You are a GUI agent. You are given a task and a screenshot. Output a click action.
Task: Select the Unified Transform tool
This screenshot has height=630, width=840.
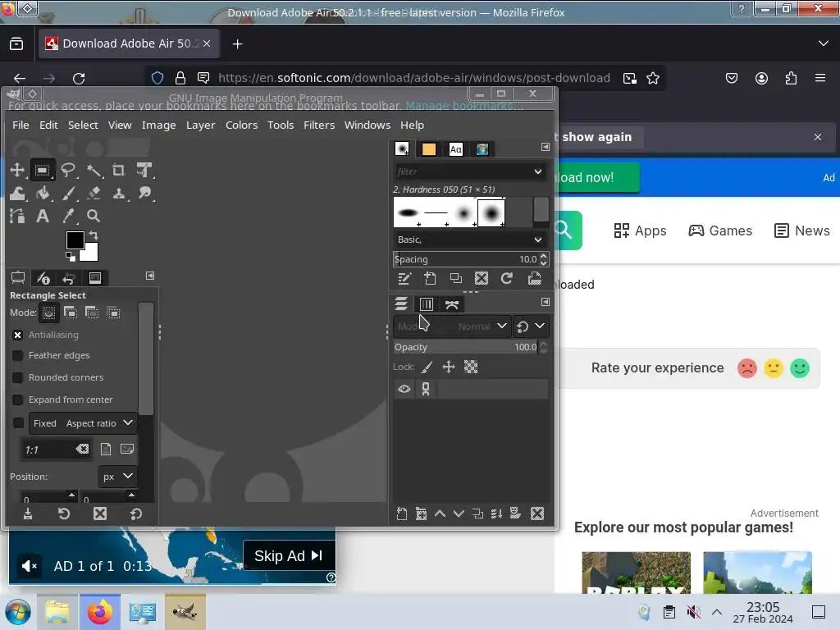(144, 171)
